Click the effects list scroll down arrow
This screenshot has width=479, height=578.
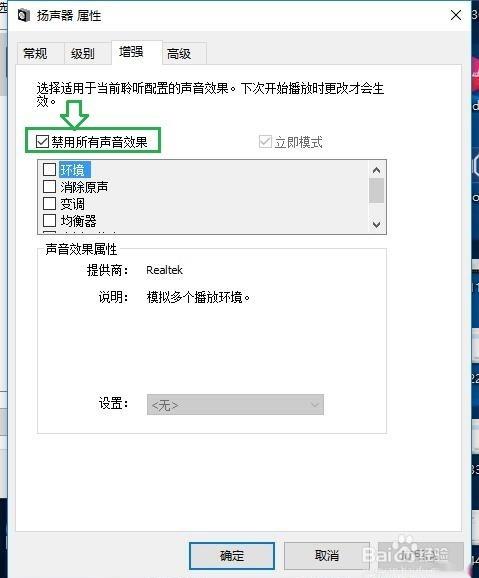[x=376, y=224]
